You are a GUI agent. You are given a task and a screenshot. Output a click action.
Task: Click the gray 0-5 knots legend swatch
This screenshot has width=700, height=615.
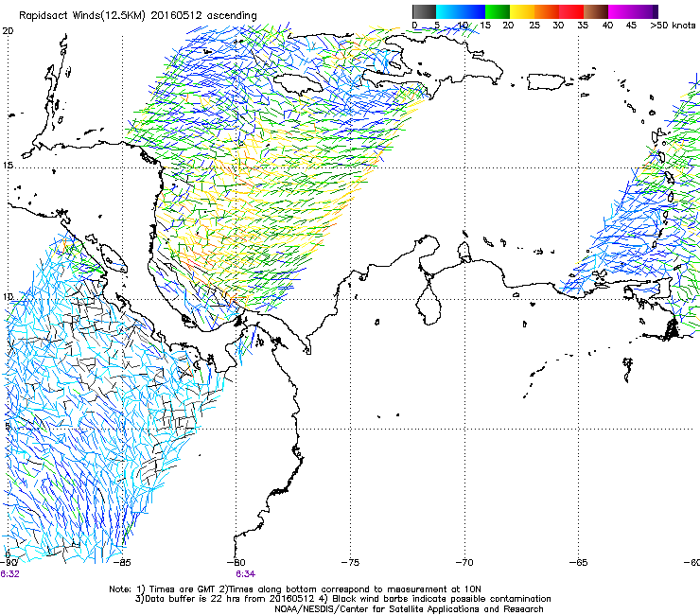(424, 11)
